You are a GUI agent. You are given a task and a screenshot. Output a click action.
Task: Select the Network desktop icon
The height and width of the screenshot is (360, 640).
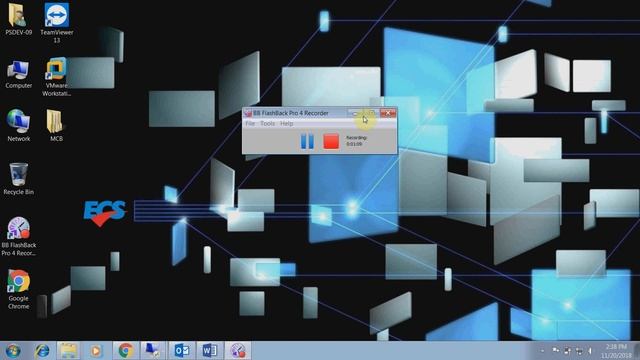click(x=18, y=125)
